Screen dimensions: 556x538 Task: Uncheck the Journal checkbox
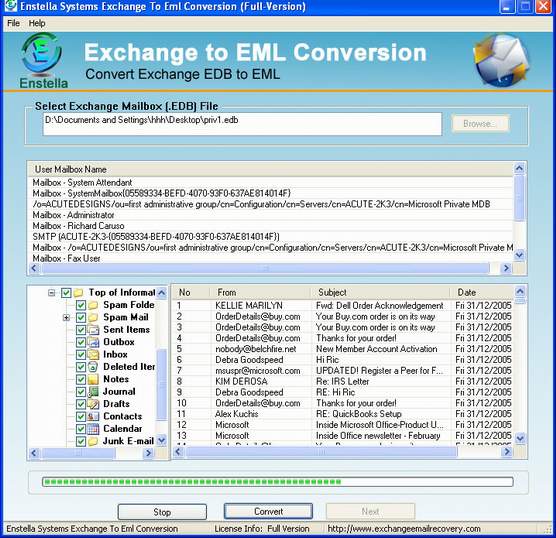point(81,392)
